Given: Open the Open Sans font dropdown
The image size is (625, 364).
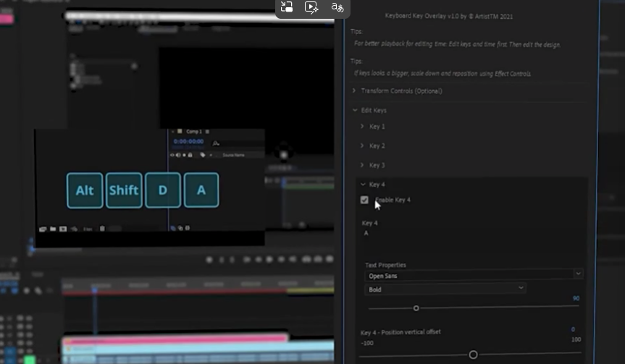Looking at the screenshot, I should coord(473,275).
